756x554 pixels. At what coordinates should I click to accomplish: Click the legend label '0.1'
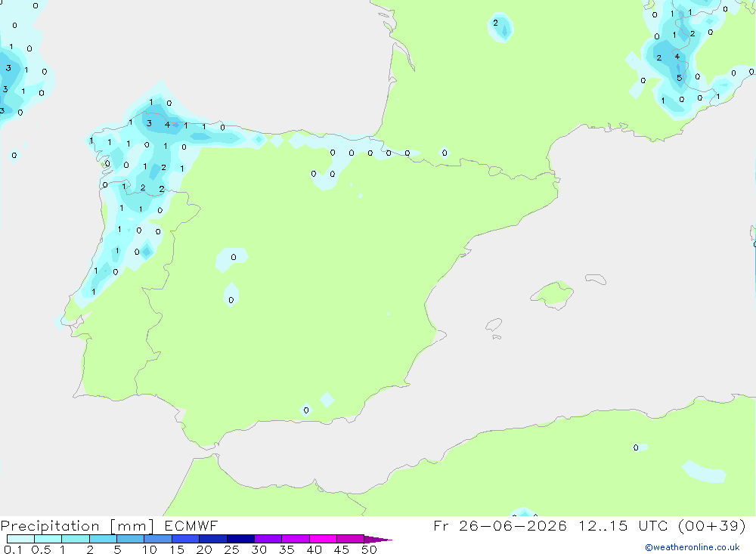click(x=13, y=549)
